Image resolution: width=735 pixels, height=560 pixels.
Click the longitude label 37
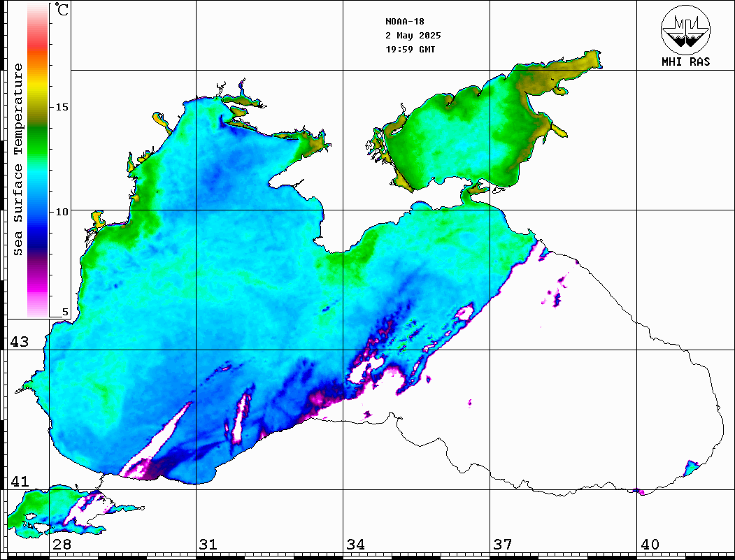point(503,545)
